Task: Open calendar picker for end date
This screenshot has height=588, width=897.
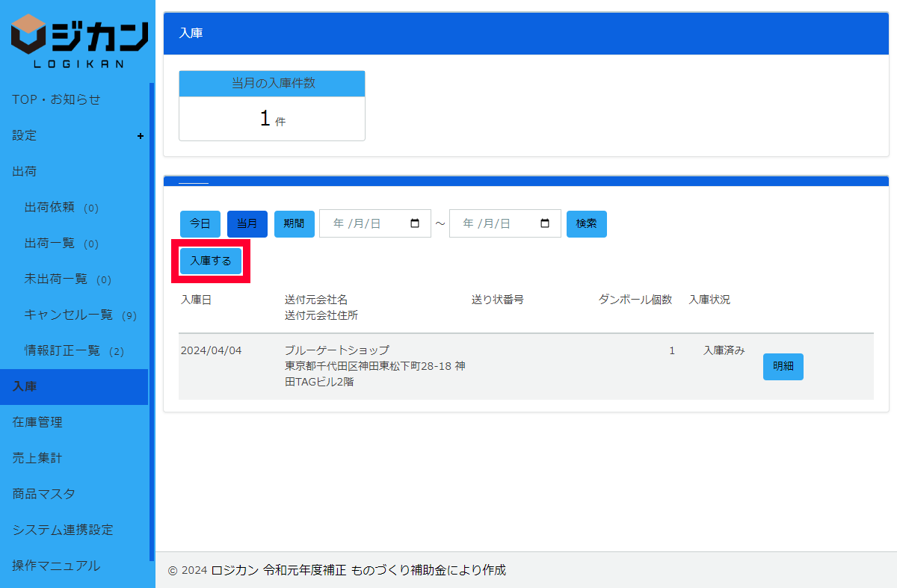Action: pos(545,223)
